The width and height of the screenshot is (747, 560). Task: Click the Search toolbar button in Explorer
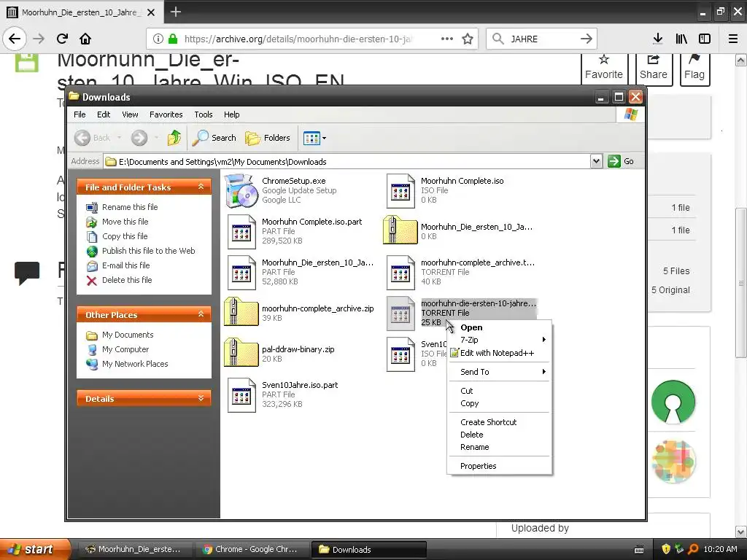click(x=214, y=138)
